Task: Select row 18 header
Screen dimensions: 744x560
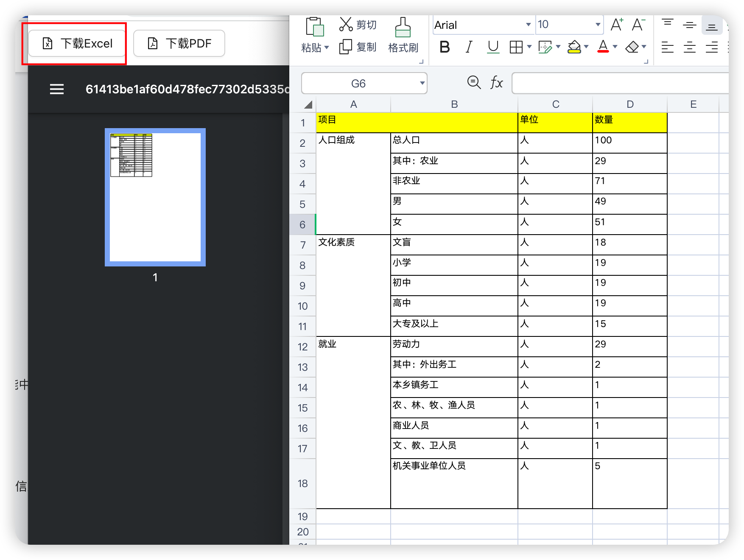Action: click(x=302, y=484)
